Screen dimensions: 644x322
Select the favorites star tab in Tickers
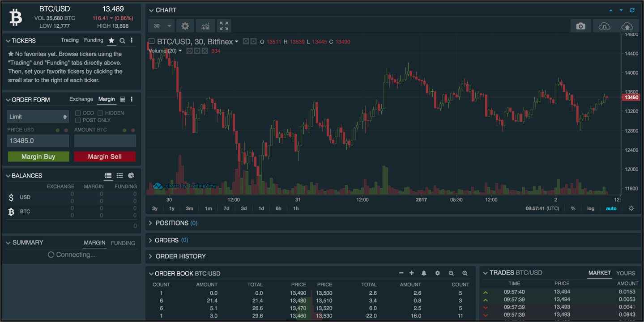coord(111,41)
